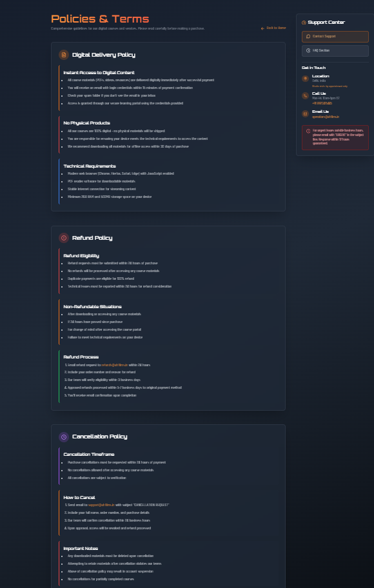Click the operations email address under Email Us
Screen dimensions: 374x588
325,117
